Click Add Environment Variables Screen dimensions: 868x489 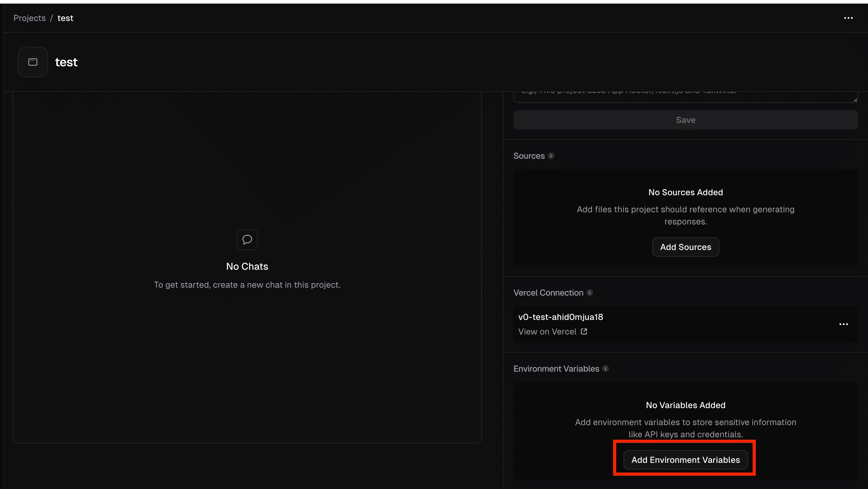point(686,460)
